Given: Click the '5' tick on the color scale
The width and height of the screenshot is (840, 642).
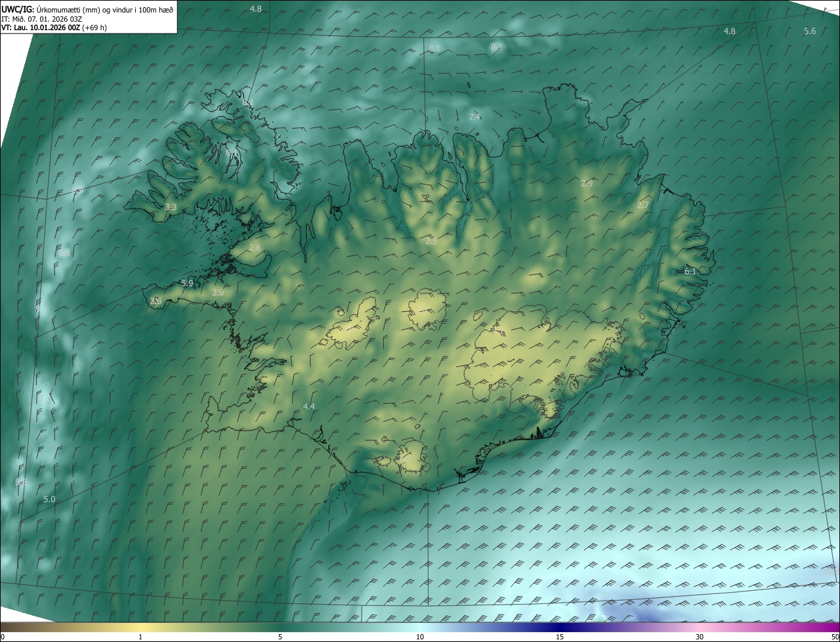Looking at the screenshot, I should [x=280, y=637].
